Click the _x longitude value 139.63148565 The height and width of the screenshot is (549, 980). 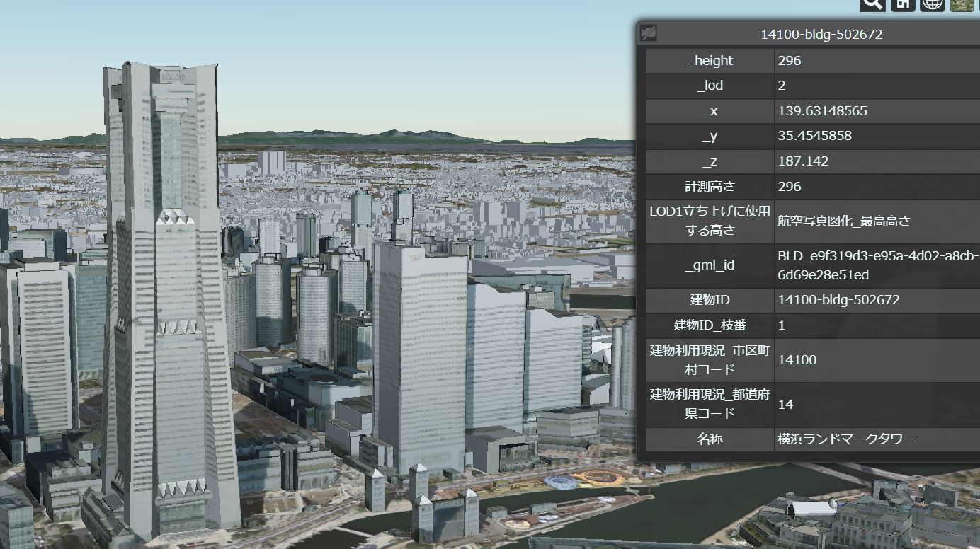(x=822, y=111)
